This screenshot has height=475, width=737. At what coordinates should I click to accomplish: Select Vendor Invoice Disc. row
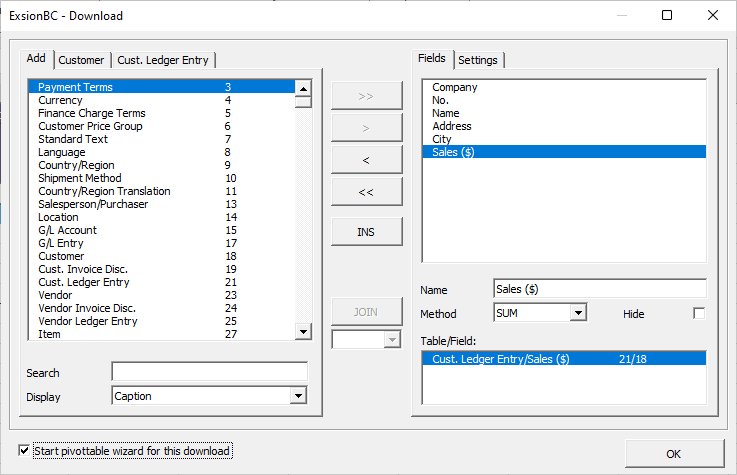[162, 308]
